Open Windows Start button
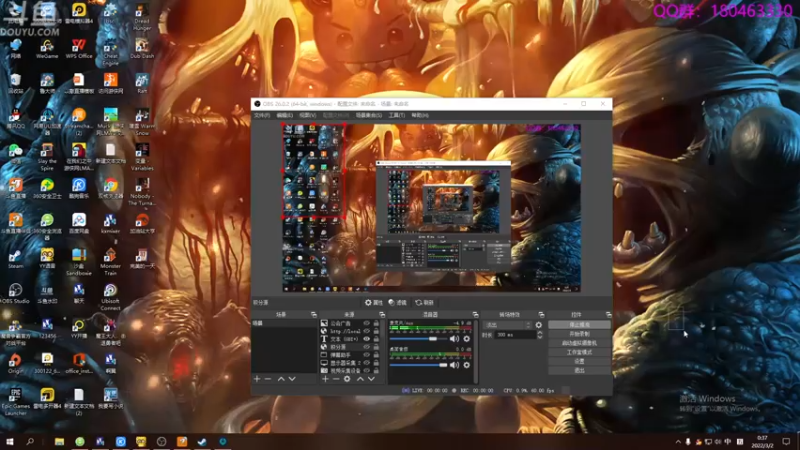Viewport: 800px width, 450px height. point(9,442)
